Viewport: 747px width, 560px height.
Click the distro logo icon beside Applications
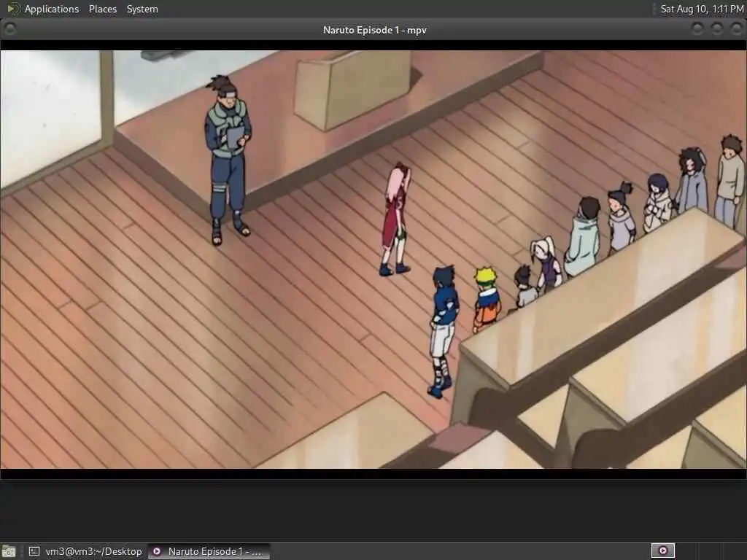[x=13, y=9]
